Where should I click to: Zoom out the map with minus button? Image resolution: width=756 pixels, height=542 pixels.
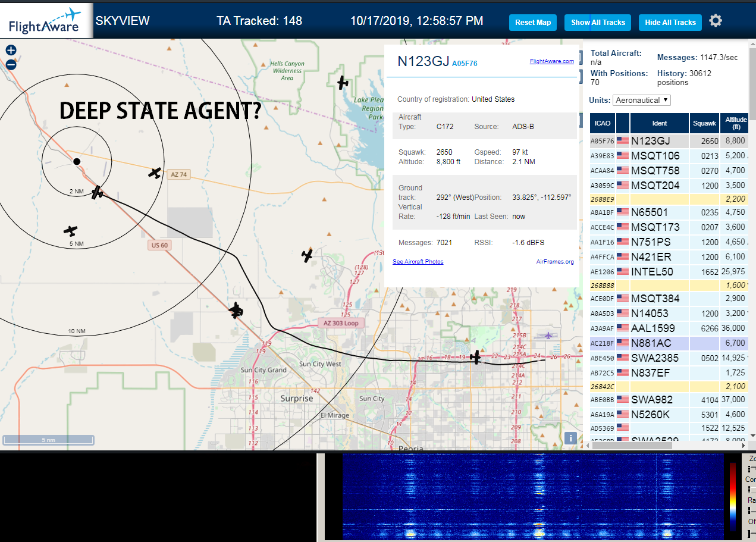(x=11, y=65)
